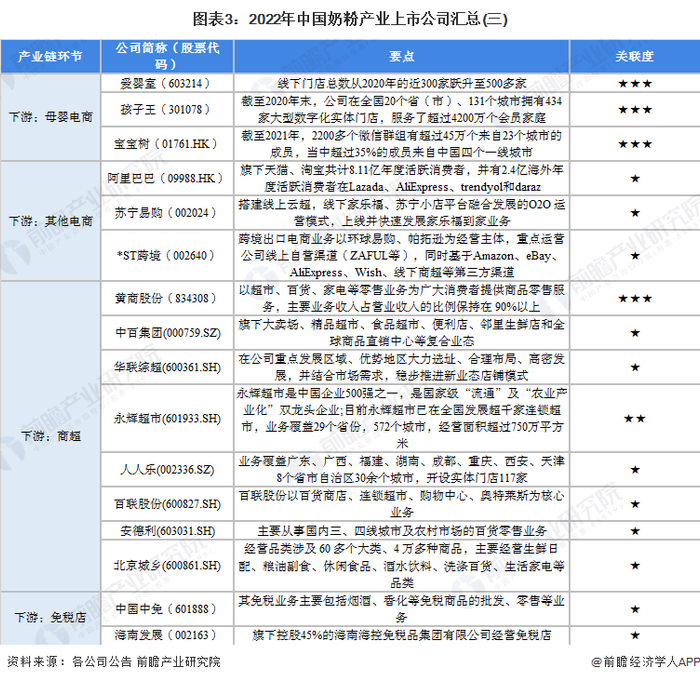Screen dimensions: 700x681
Task: Click 黄商股份 key point about 90%以上 revenue
Action: [x=401, y=298]
